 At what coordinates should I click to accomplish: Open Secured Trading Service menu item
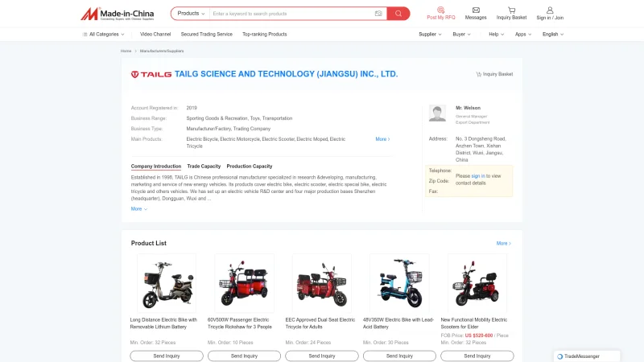point(207,35)
